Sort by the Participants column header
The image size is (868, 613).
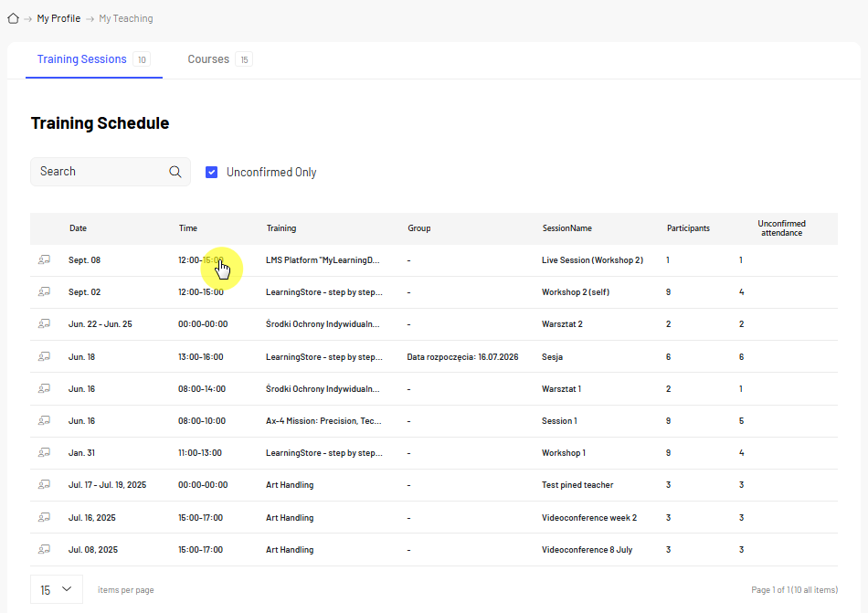[688, 228]
